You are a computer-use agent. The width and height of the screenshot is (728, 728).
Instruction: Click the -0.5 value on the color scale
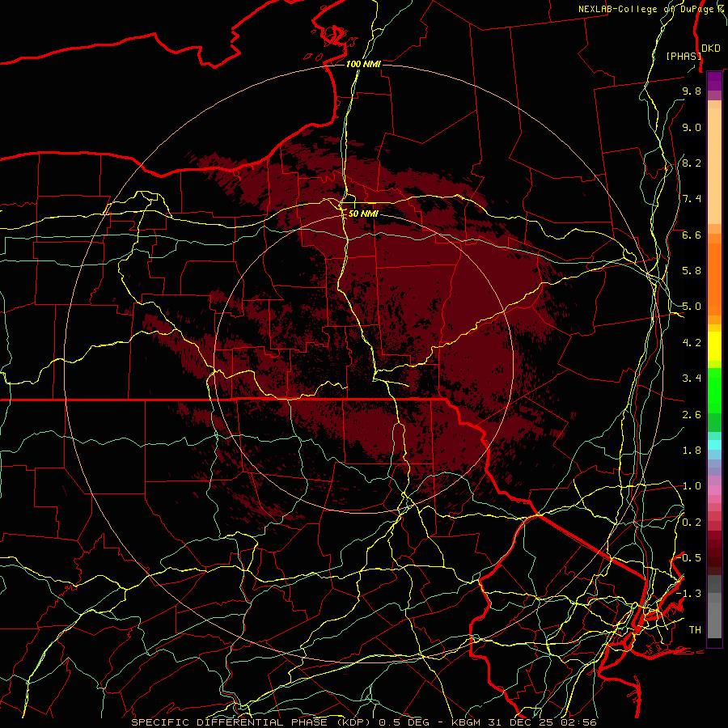[689, 558]
